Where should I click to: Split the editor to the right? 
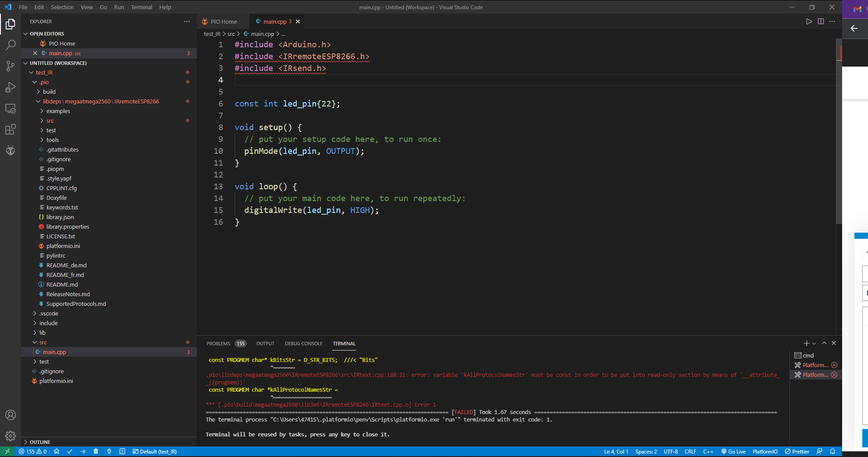[x=821, y=21]
